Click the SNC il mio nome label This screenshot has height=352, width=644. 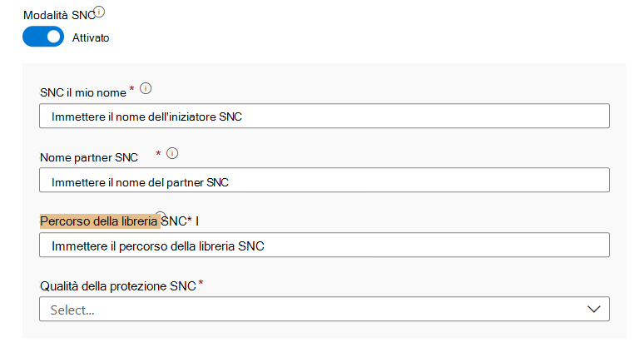click(82, 92)
